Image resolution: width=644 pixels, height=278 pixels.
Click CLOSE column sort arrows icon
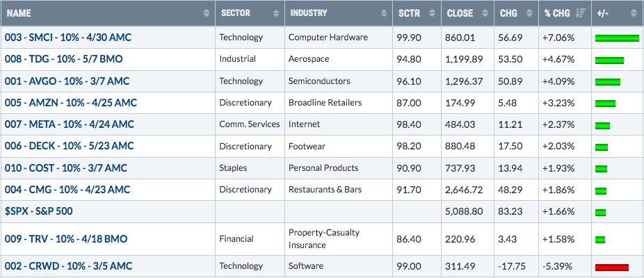click(485, 13)
